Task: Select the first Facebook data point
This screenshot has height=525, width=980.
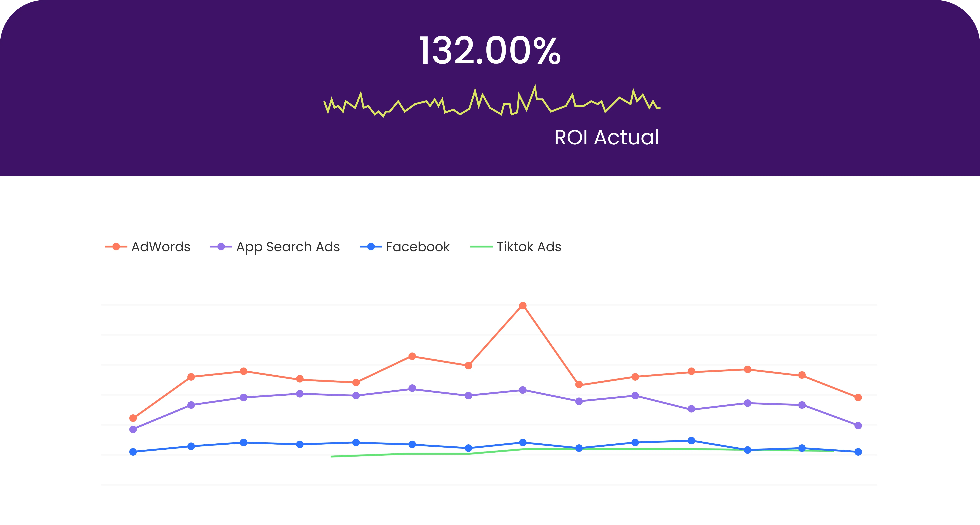Action: 133,452
